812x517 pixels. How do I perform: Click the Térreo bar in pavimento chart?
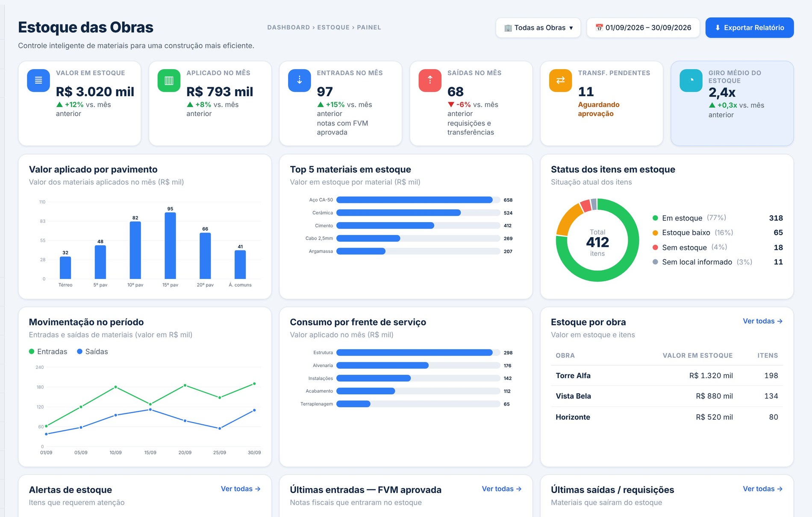[65, 268]
